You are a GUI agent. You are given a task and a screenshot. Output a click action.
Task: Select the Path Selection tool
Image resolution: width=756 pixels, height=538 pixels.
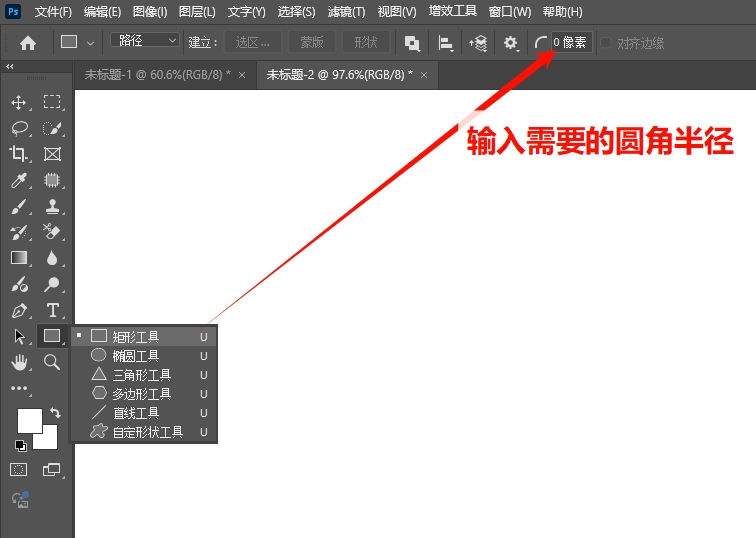(x=19, y=336)
